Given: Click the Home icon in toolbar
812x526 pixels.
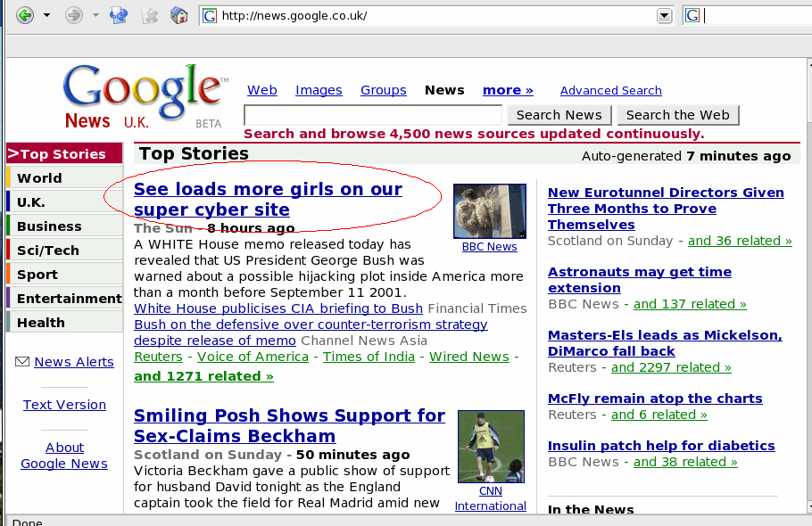Looking at the screenshot, I should 179,15.
